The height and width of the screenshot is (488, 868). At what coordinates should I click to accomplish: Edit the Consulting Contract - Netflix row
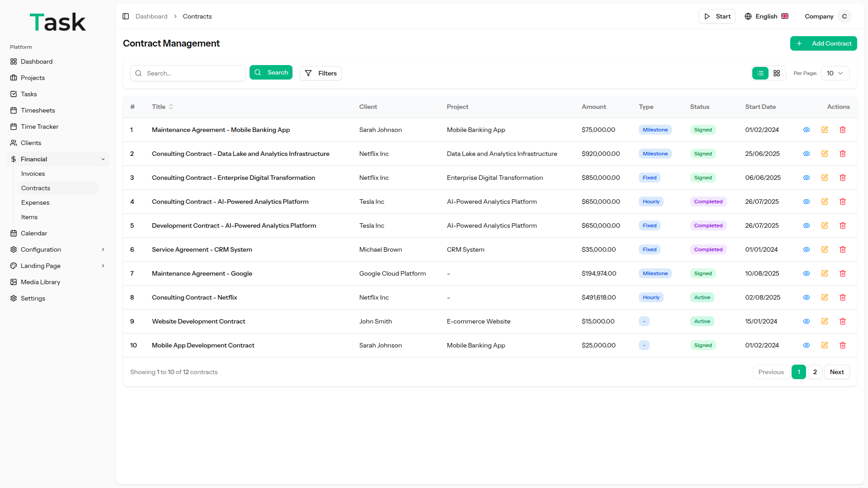[x=824, y=297]
